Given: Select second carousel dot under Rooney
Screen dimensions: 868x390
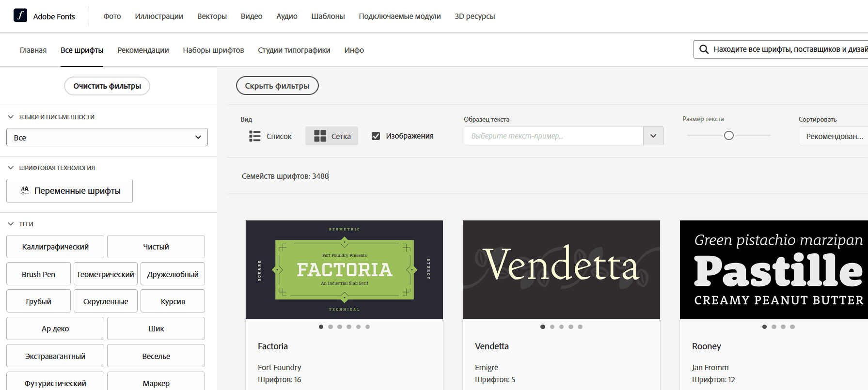Looking at the screenshot, I should tap(774, 327).
